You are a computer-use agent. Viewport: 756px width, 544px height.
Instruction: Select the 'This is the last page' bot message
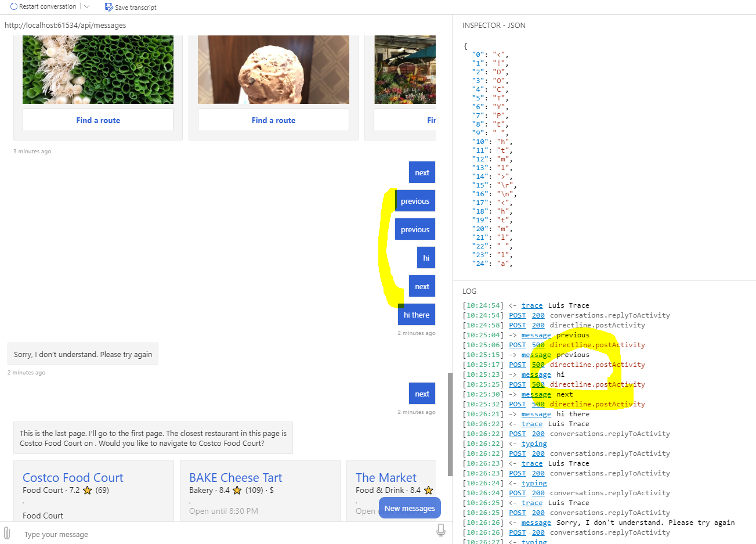[153, 438]
